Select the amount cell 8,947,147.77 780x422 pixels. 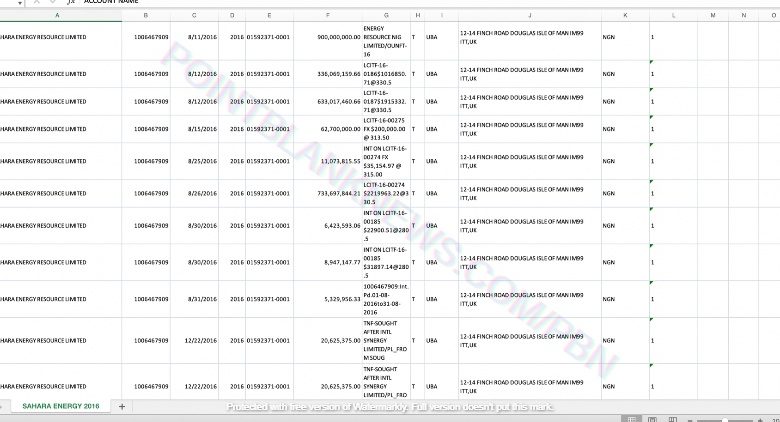[327, 262]
